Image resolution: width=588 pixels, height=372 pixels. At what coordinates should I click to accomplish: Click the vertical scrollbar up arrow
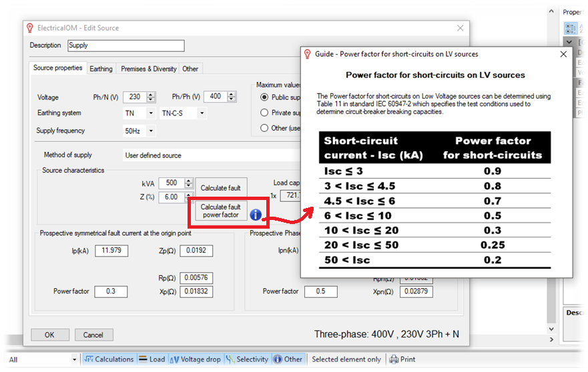[x=551, y=11]
